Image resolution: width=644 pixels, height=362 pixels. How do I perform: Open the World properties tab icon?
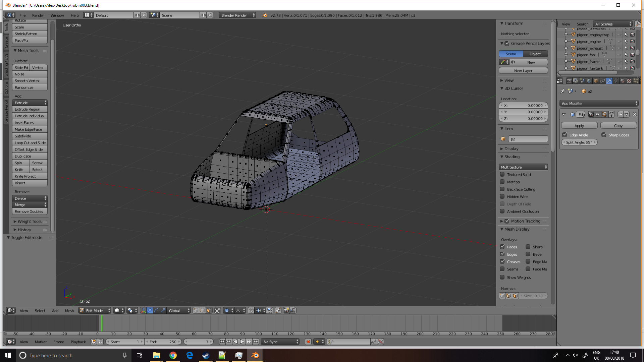pos(589,81)
